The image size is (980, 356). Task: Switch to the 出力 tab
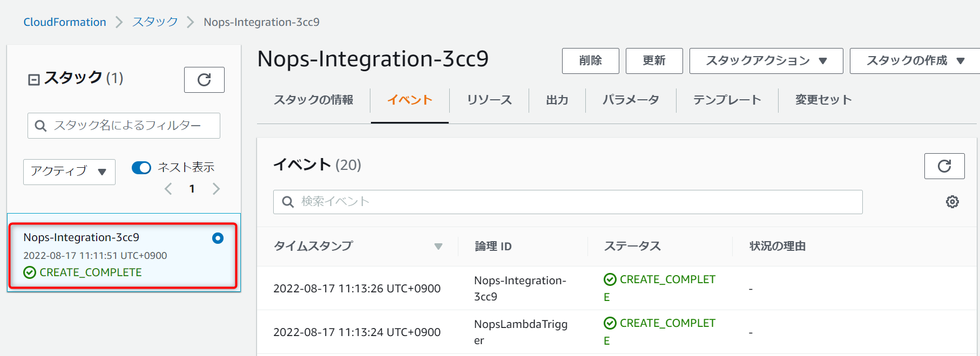point(557,100)
